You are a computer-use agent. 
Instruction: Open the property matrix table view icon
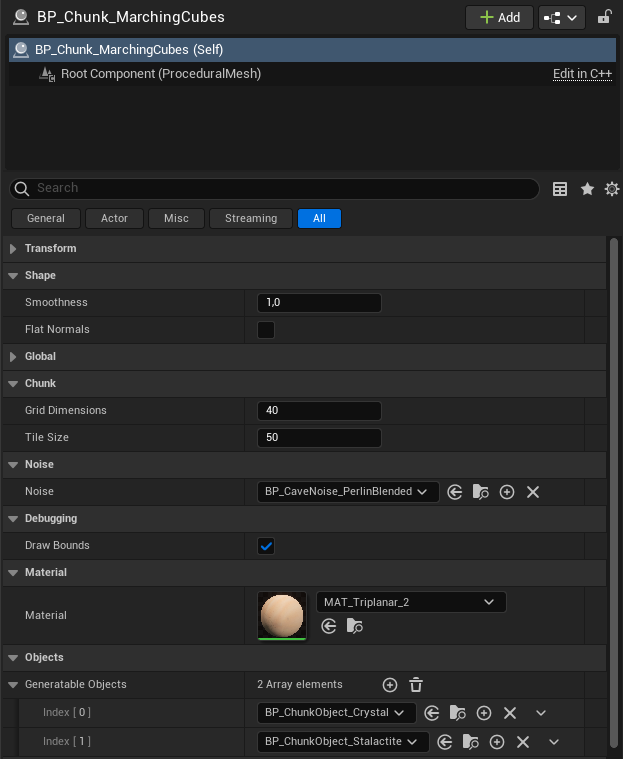click(560, 189)
